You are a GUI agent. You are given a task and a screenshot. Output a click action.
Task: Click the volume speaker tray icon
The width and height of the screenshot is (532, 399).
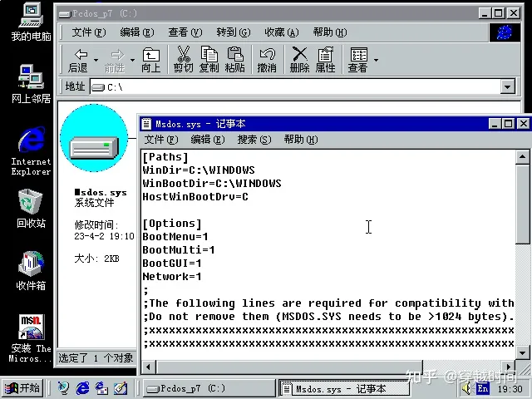click(467, 388)
